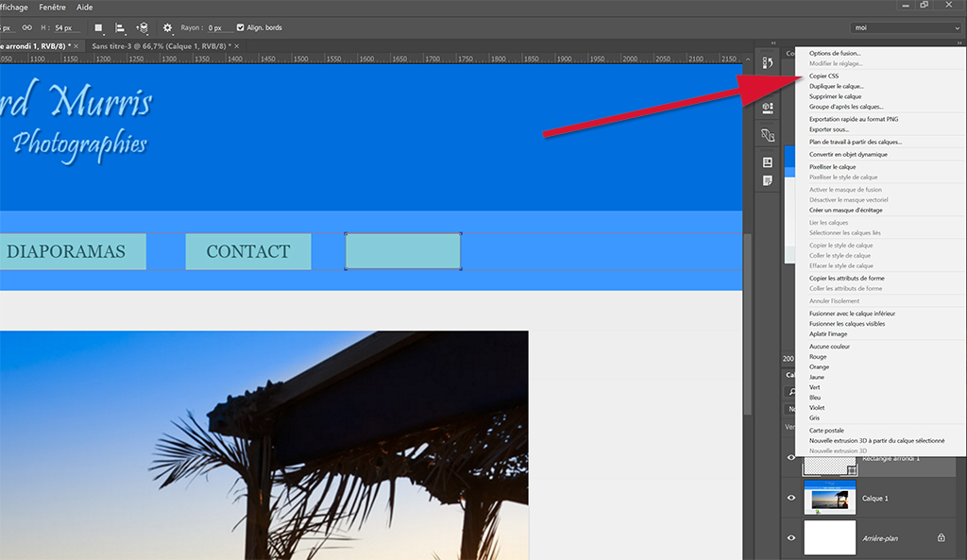This screenshot has width=967, height=560.
Task: Click the empty rounded rectangle shape on canvas
Action: [402, 251]
